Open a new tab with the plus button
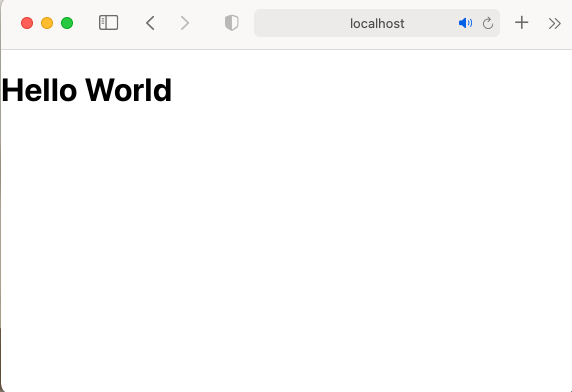Screen dimensions: 572x392 [x=521, y=23]
